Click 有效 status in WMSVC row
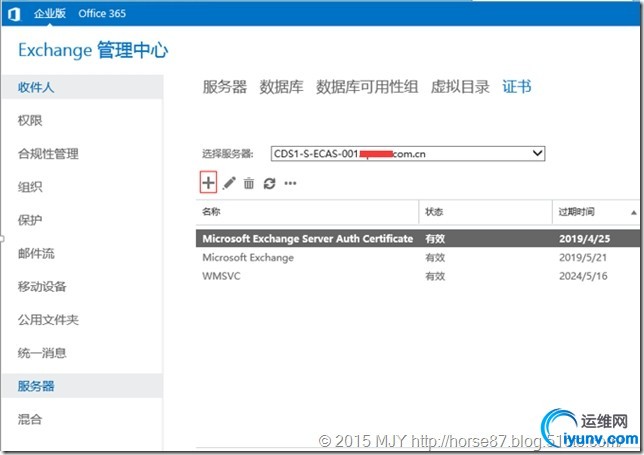 pos(435,276)
